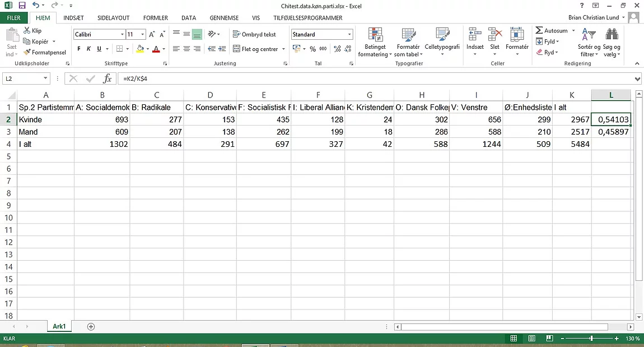Align text to the left
This screenshot has width=644, height=347.
tap(176, 49)
